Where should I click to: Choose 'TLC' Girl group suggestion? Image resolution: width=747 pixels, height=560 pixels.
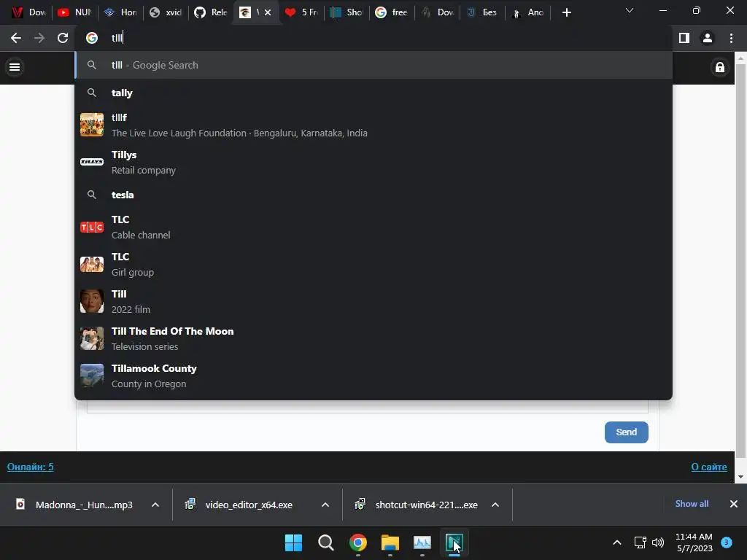373,264
